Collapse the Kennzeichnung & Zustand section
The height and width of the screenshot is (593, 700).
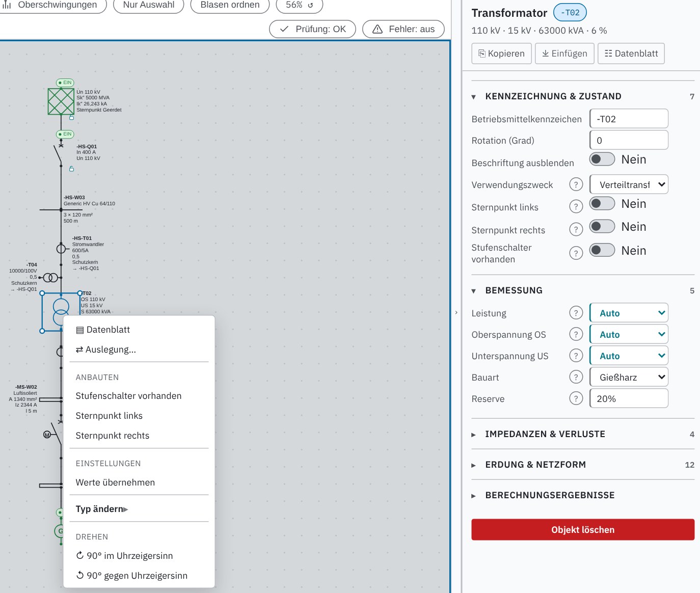pyautogui.click(x=583, y=96)
